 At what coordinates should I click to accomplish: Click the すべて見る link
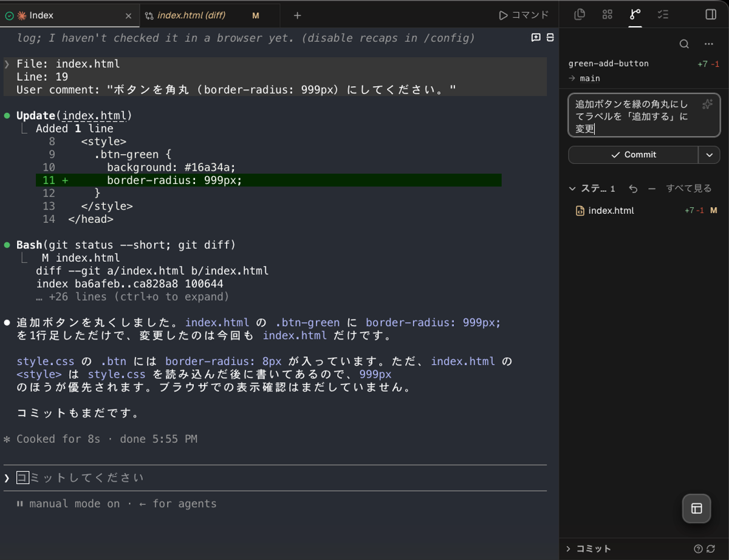(x=689, y=189)
